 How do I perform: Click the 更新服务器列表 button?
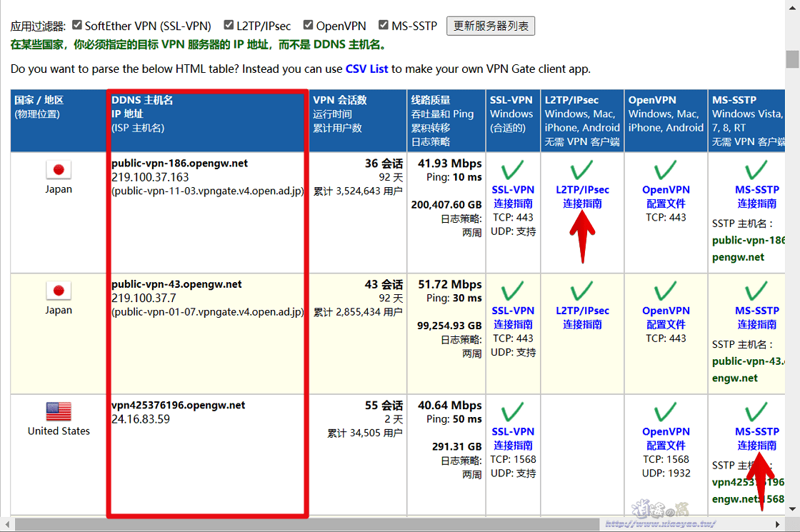(x=490, y=26)
